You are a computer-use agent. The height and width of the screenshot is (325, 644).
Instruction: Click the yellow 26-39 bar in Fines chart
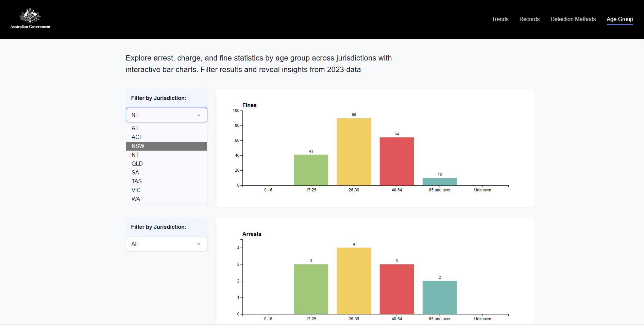(x=354, y=152)
